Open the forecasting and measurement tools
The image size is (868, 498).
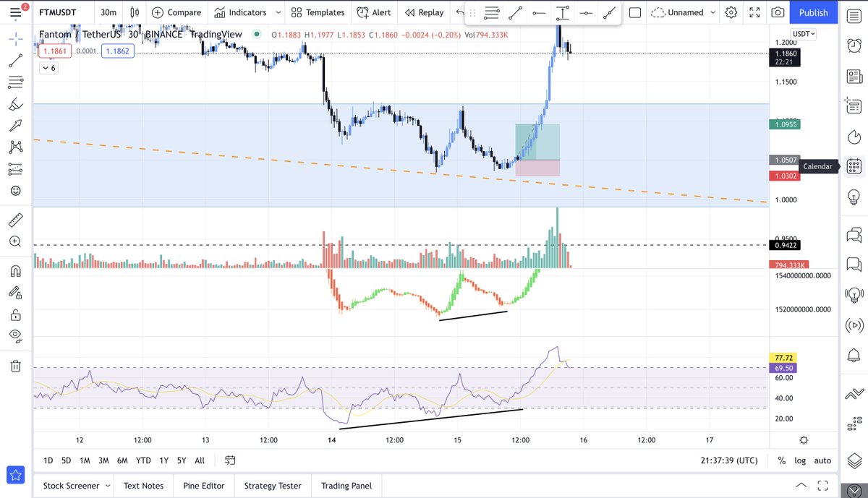[x=15, y=169]
